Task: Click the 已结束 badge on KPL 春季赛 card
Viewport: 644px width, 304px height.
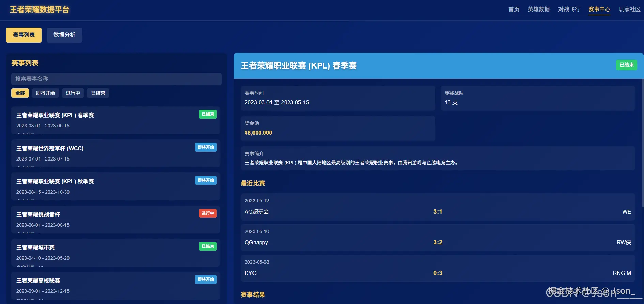Action: (x=208, y=114)
